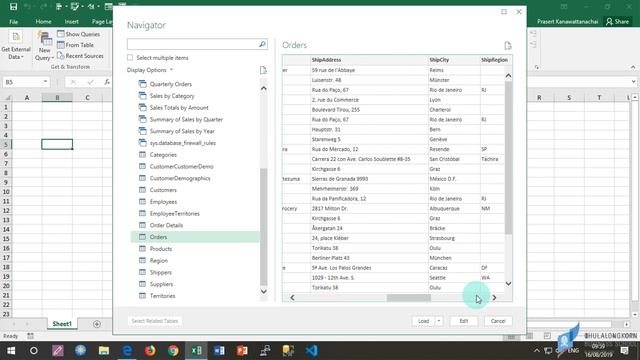Add a new sheet with plus icon

click(97, 324)
